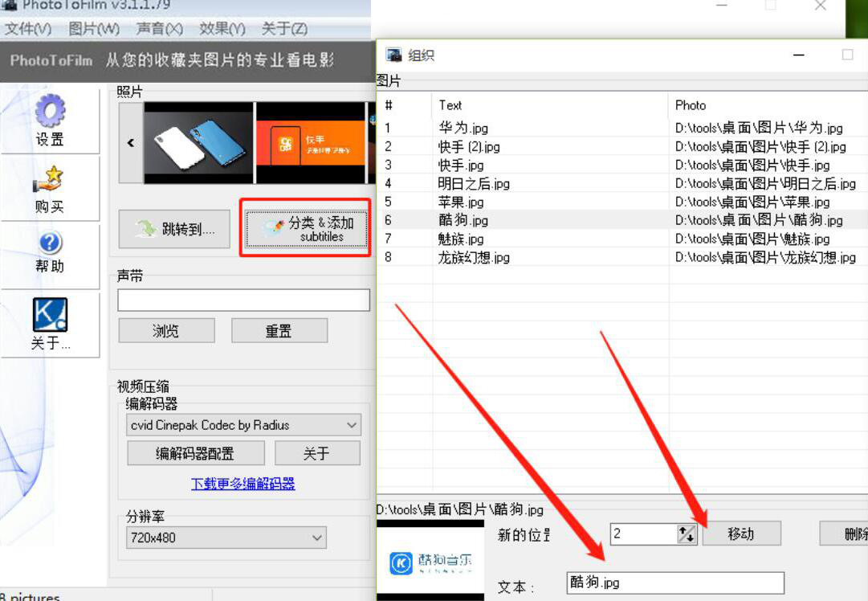
Task: Select row 明日之后.jpg in the list
Action: coord(621,183)
